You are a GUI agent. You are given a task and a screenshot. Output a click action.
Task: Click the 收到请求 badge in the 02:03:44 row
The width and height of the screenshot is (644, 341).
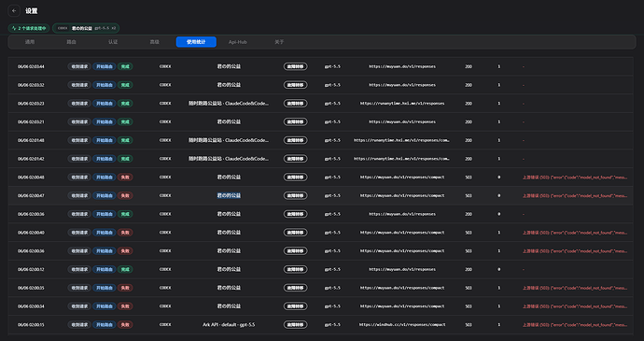click(x=79, y=66)
